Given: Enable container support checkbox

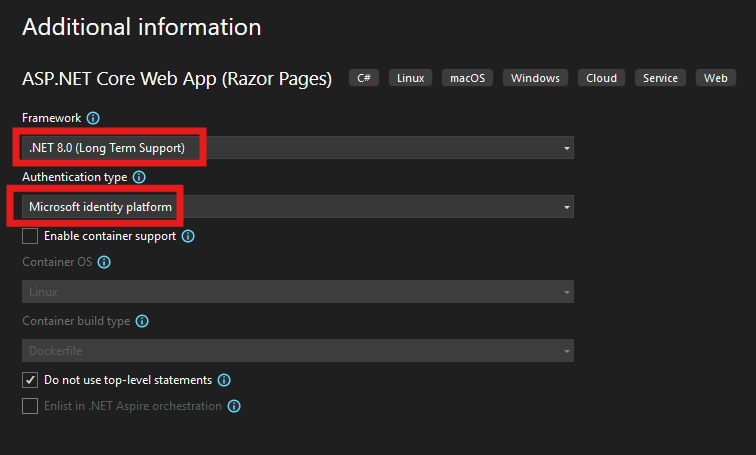Looking at the screenshot, I should pos(30,236).
